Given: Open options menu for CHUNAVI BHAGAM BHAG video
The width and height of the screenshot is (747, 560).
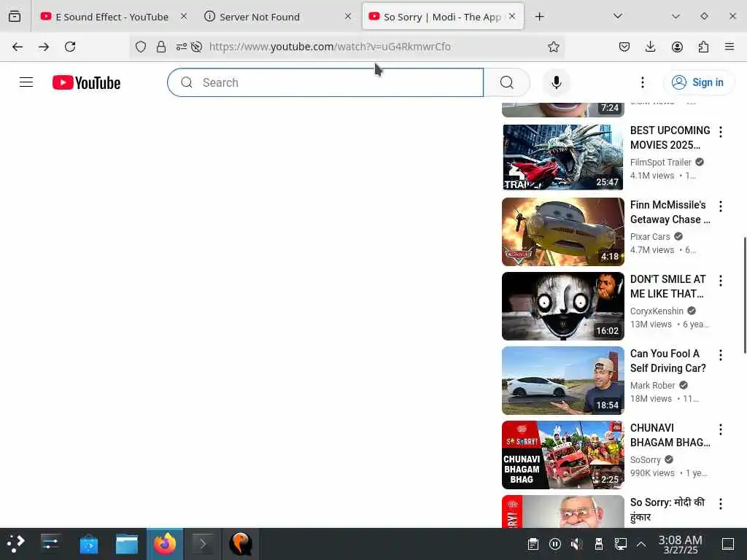Looking at the screenshot, I should tap(720, 429).
